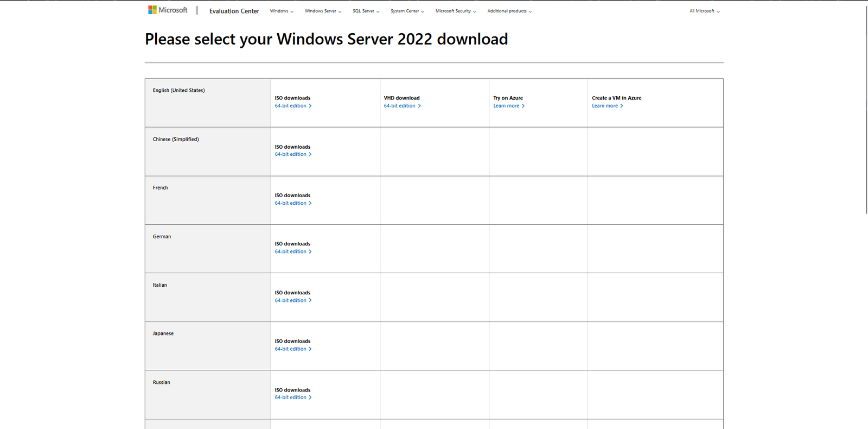Select the German row label
Screen dimensions: 868x429
[x=162, y=236]
